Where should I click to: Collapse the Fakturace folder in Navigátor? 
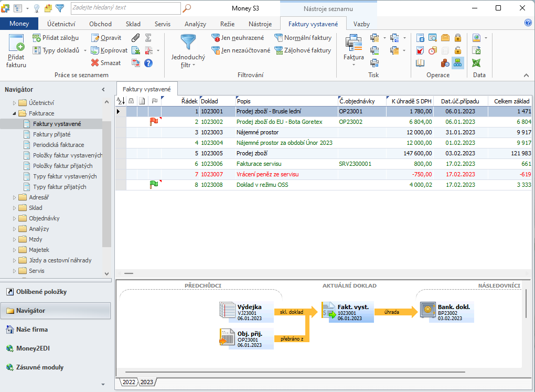[14, 113]
